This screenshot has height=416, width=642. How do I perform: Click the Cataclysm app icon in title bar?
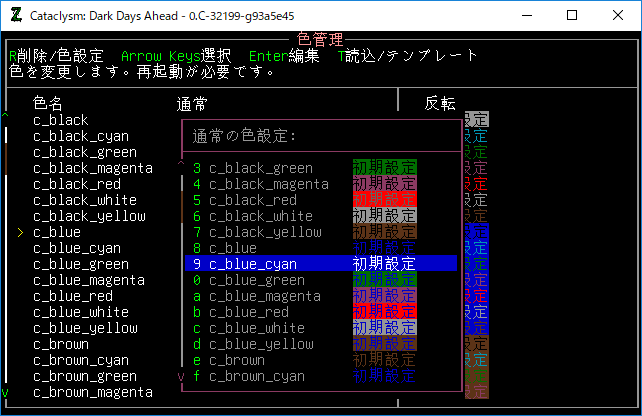(16, 15)
